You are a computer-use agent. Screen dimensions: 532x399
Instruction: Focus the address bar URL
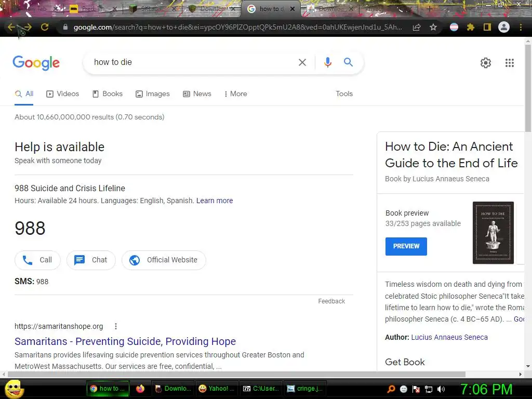pyautogui.click(x=237, y=27)
